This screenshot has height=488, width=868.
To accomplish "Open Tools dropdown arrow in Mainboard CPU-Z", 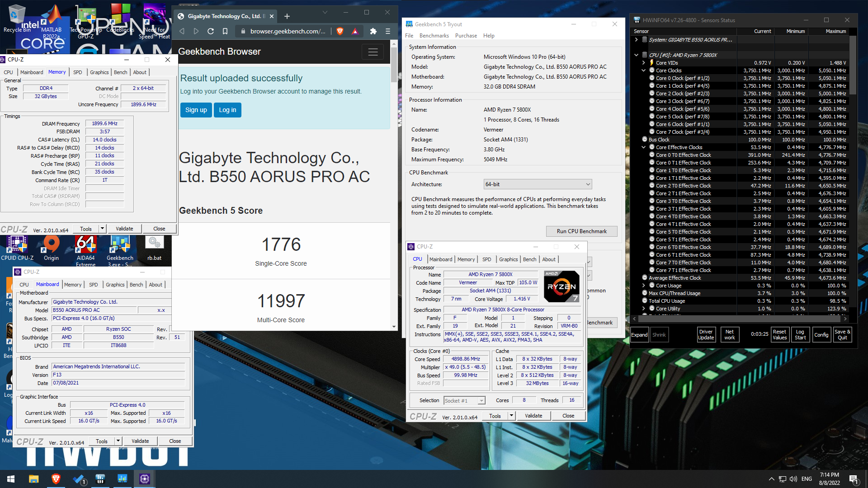I will coord(118,441).
